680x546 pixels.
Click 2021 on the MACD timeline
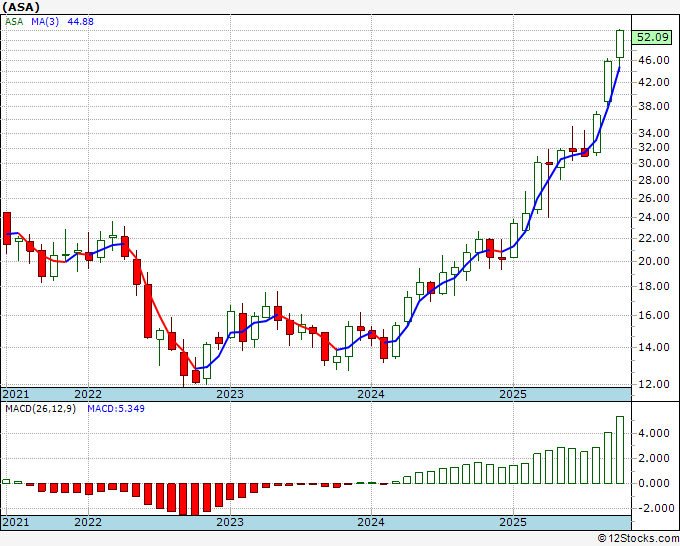click(16, 522)
